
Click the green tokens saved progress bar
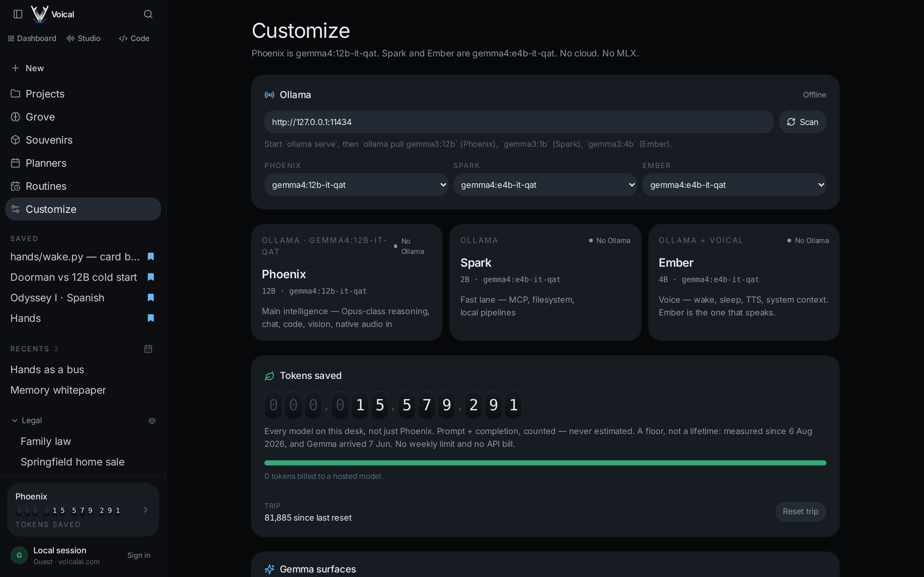545,463
